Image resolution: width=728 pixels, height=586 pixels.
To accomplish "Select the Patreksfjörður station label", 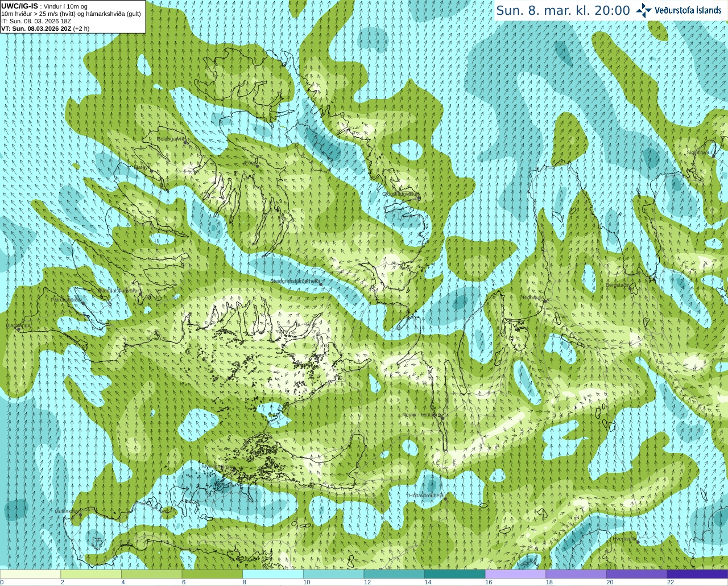I will coord(67,299).
